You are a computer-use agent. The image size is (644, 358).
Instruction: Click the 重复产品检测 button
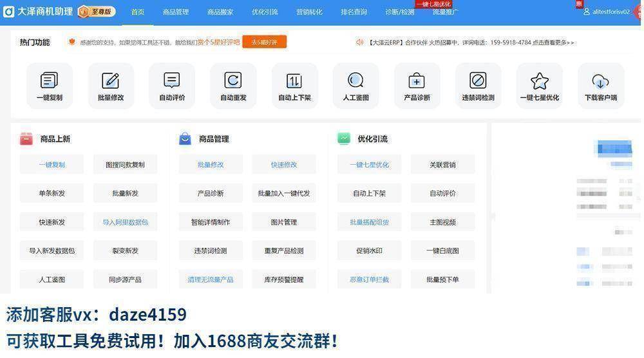(x=284, y=251)
